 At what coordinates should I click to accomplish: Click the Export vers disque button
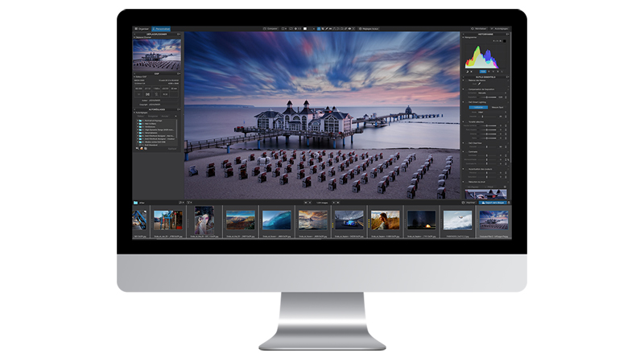tap(493, 202)
